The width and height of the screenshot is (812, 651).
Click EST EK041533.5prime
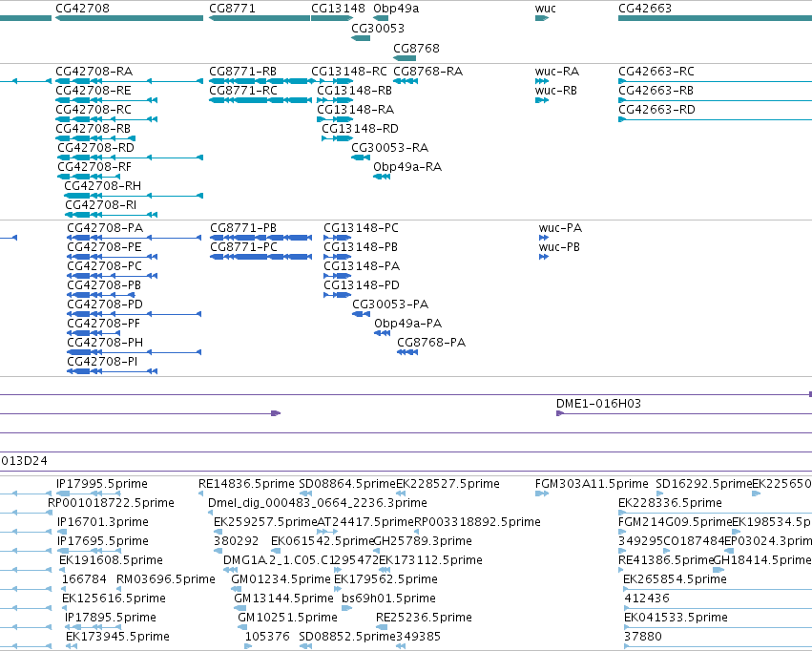[x=676, y=618]
